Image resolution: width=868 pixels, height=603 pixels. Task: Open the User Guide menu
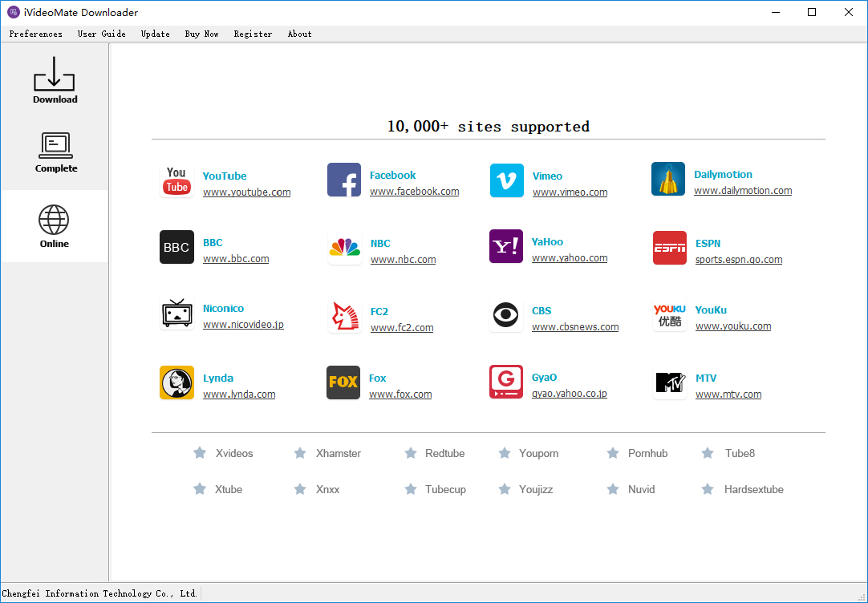pos(102,34)
